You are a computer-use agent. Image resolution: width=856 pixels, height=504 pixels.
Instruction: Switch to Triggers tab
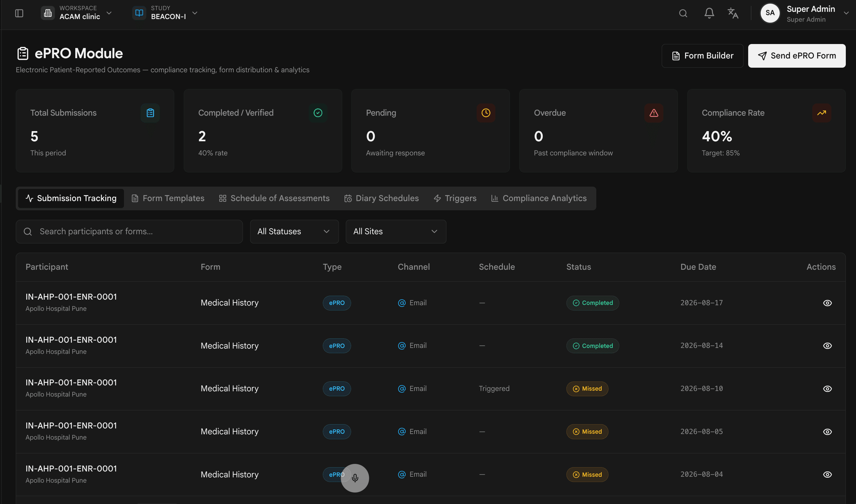[455, 198]
